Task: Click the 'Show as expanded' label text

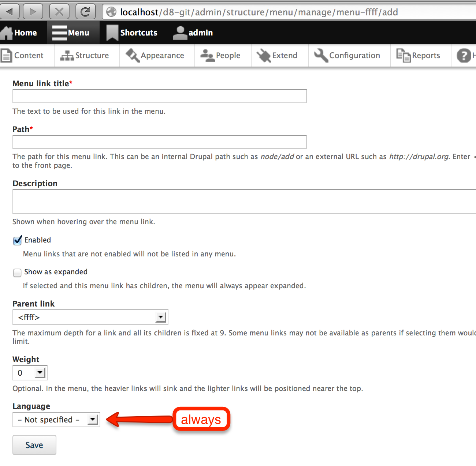Action: coord(56,272)
